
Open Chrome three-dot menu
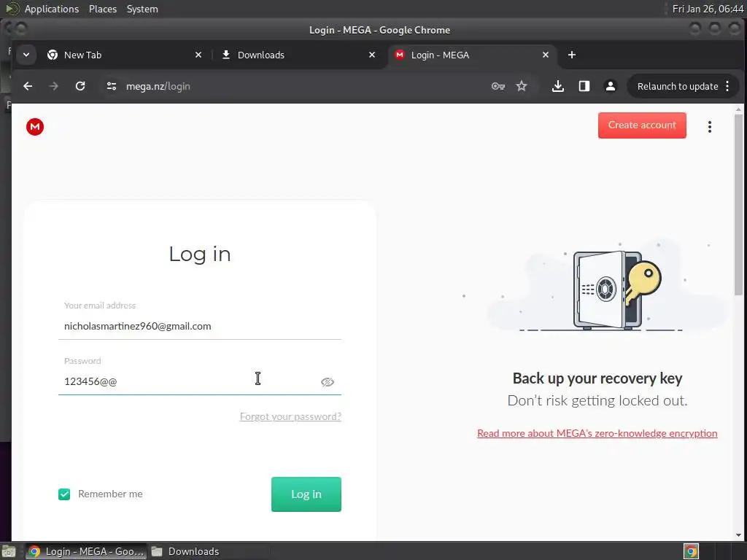click(727, 86)
